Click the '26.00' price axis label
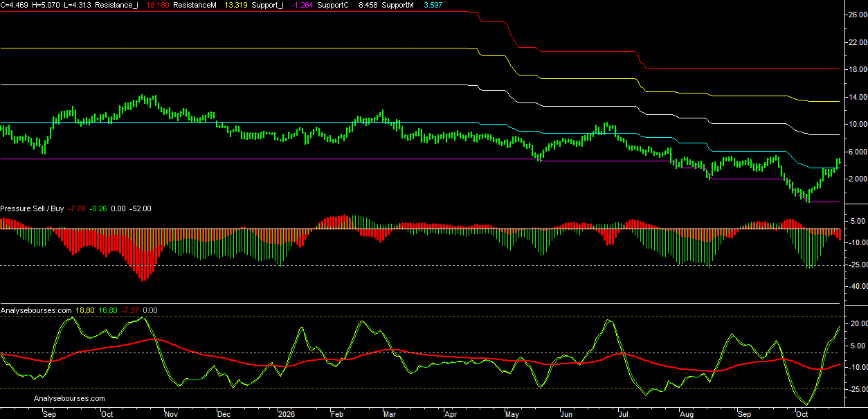868x419 pixels. (858, 15)
